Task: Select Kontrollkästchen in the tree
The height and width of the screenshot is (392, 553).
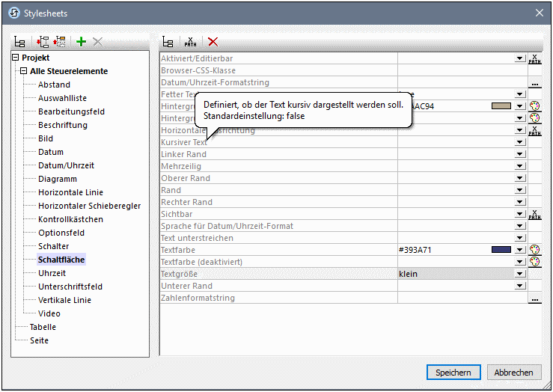Action: pyautogui.click(x=70, y=219)
